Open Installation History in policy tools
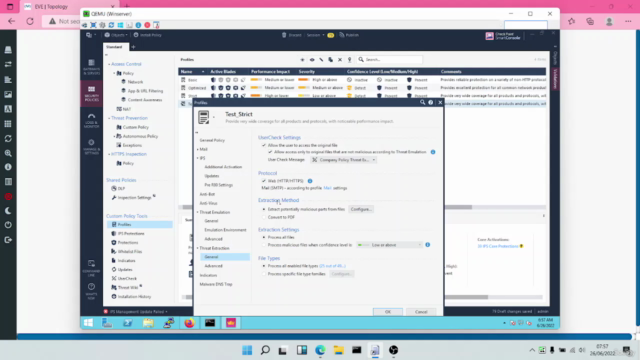Screen dimensions: 640x360 coord(134,297)
